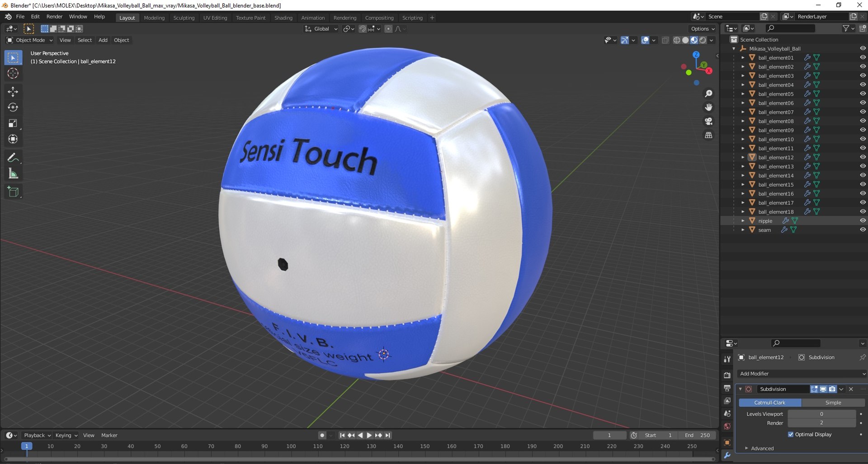Switch to wireframe viewport shading
Viewport: 868px width, 464px height.
[677, 40]
